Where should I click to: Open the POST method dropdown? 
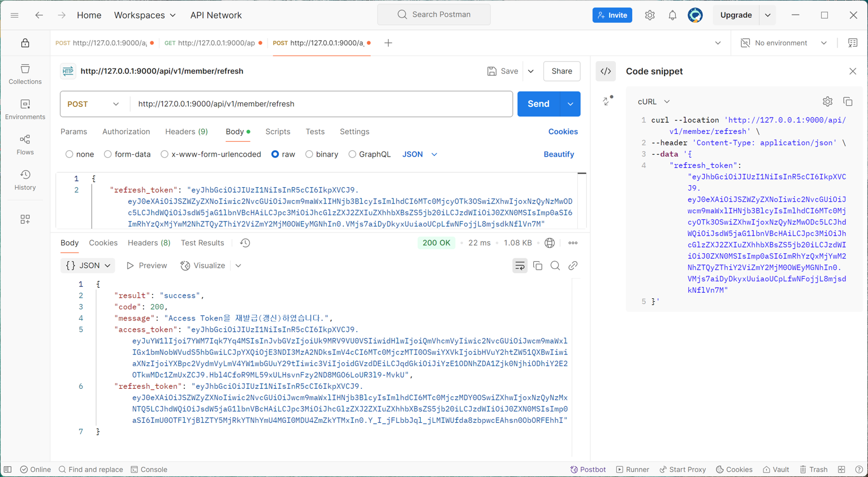pyautogui.click(x=93, y=104)
